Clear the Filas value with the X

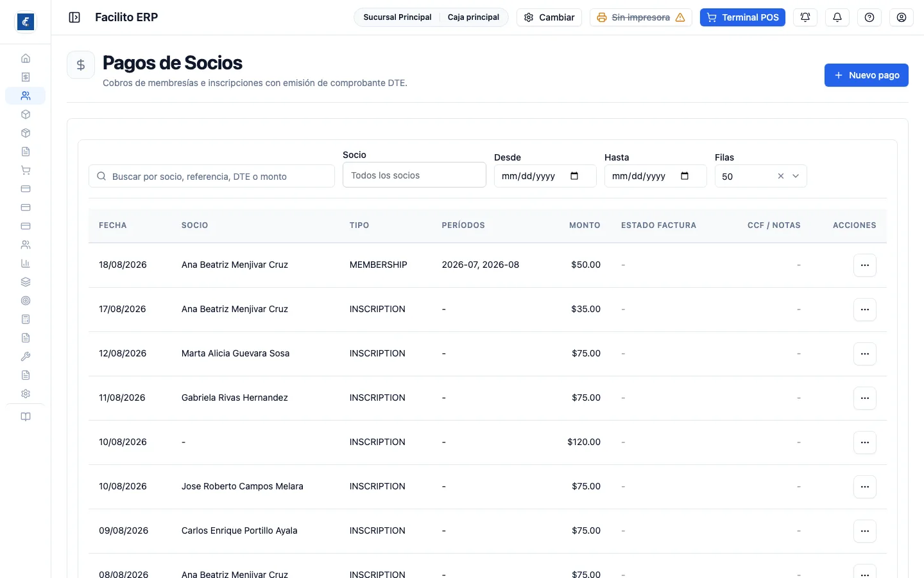click(781, 176)
